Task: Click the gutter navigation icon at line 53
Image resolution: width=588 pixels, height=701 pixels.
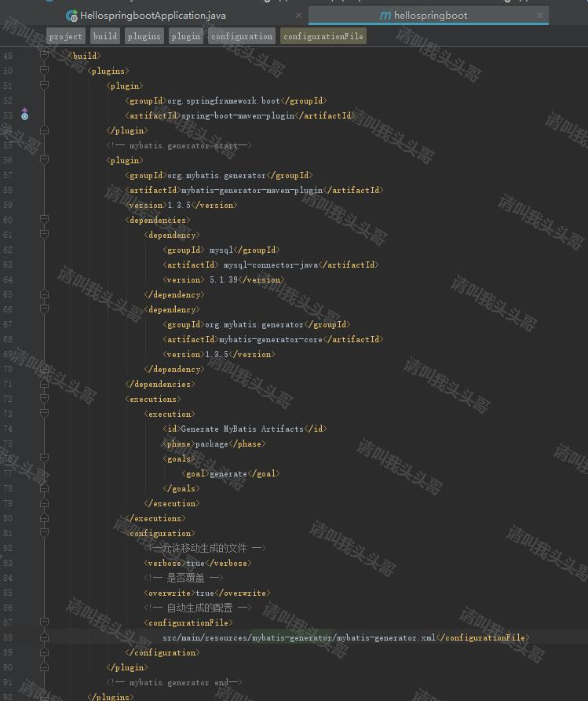Action: (x=24, y=115)
